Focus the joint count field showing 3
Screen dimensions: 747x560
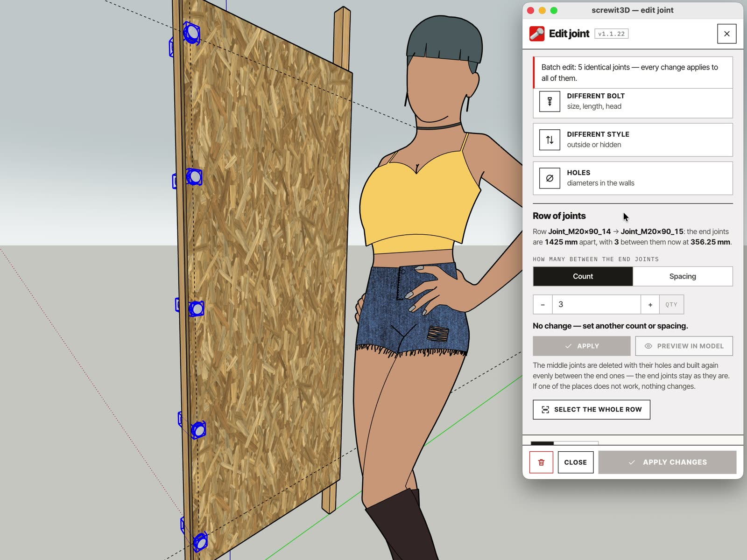click(596, 304)
